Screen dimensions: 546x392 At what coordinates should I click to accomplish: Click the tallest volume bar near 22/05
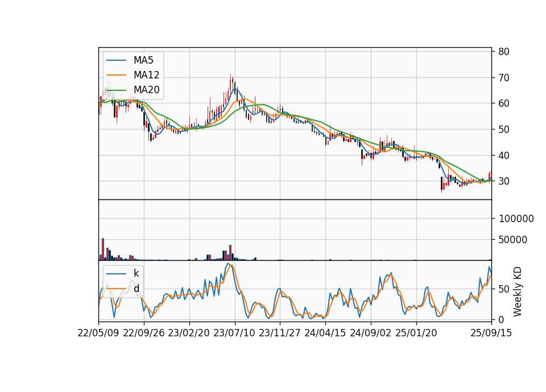(x=103, y=249)
